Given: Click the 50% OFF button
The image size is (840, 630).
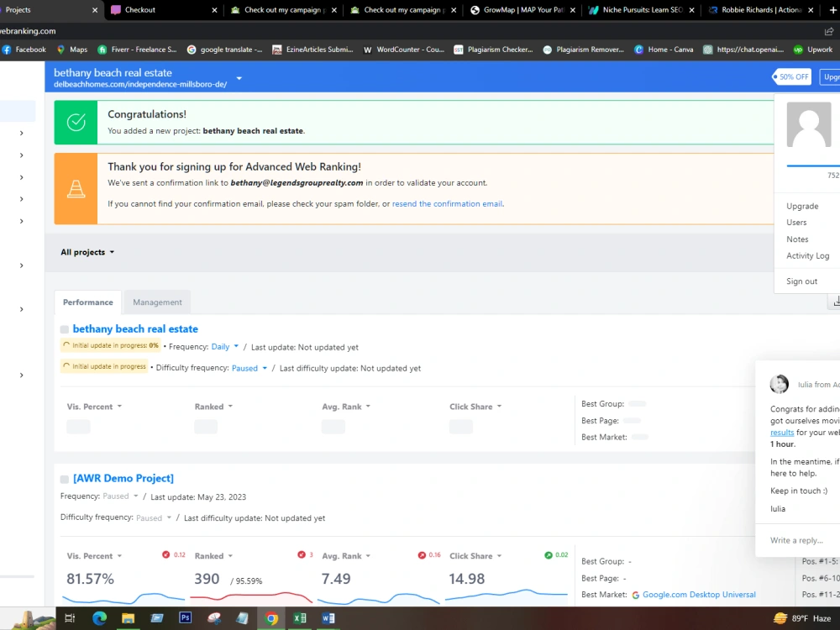Looking at the screenshot, I should coord(792,76).
